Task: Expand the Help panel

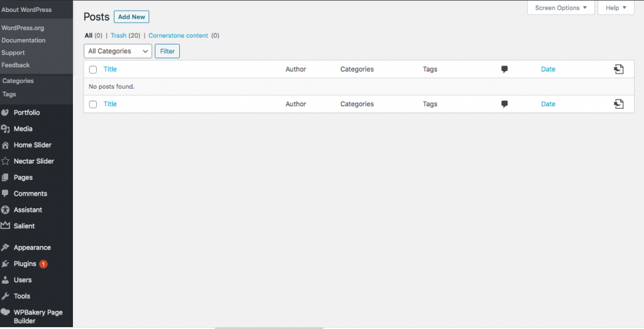Action: (616, 8)
